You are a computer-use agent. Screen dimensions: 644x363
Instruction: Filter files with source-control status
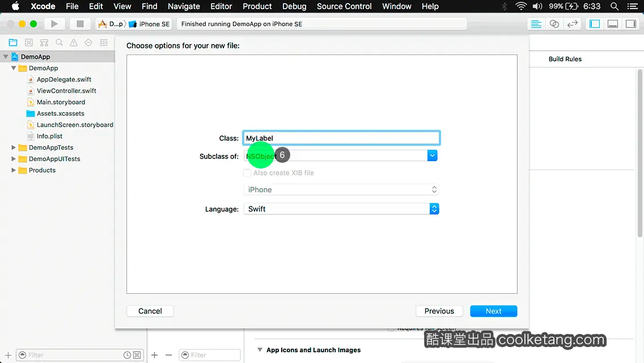[137, 355]
